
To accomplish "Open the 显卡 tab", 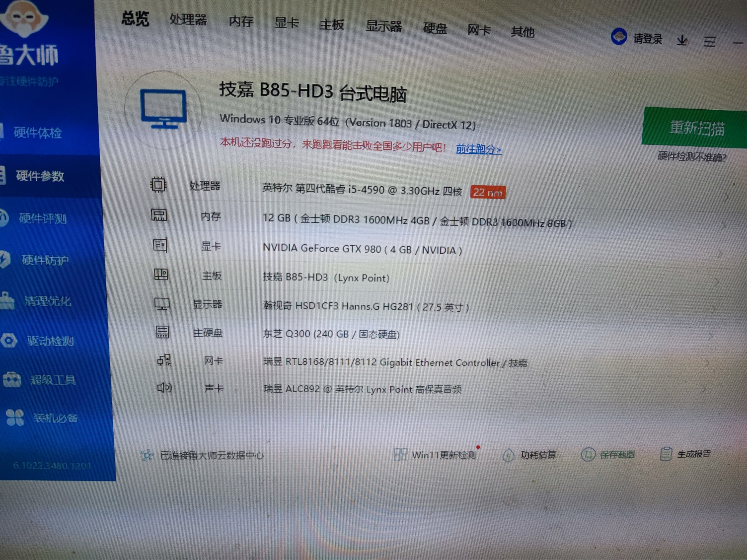I will click(287, 23).
